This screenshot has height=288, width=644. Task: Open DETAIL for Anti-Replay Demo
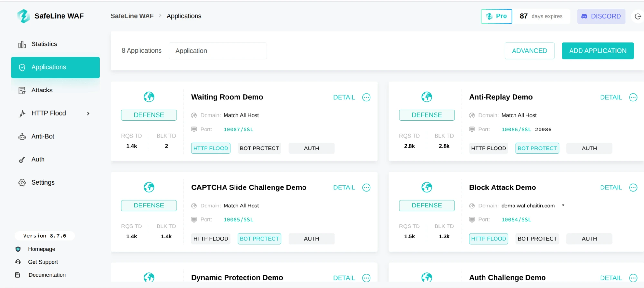[611, 97]
